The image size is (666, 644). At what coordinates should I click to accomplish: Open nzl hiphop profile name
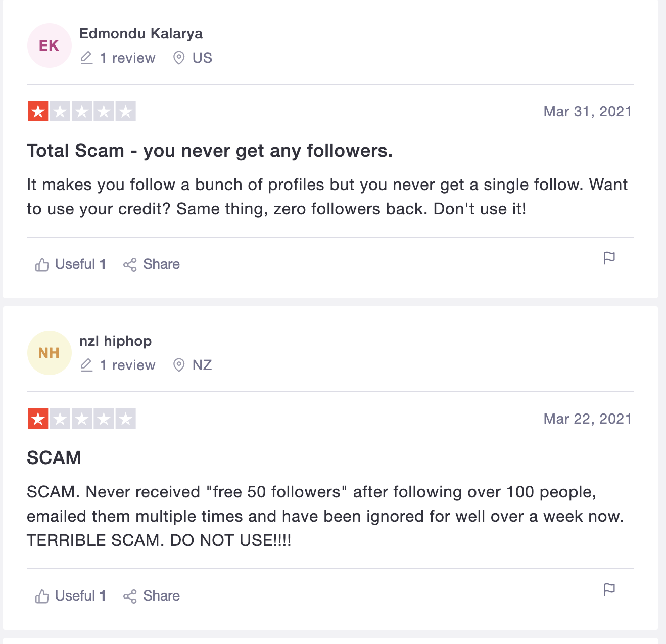tap(115, 341)
